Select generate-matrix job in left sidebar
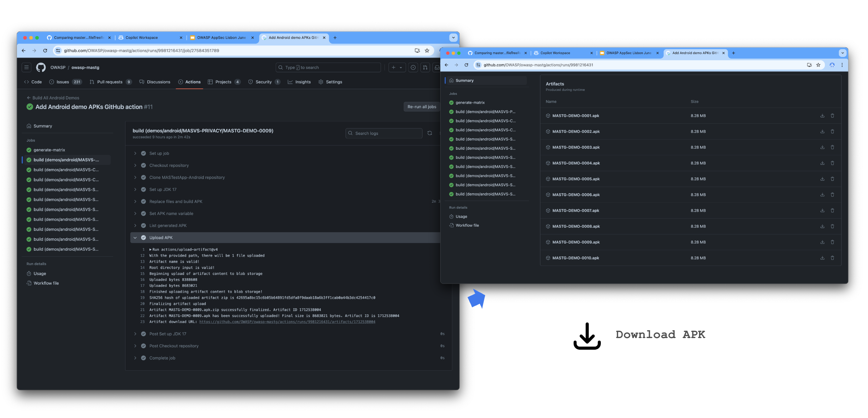This screenshot has height=418, width=868. (49, 150)
